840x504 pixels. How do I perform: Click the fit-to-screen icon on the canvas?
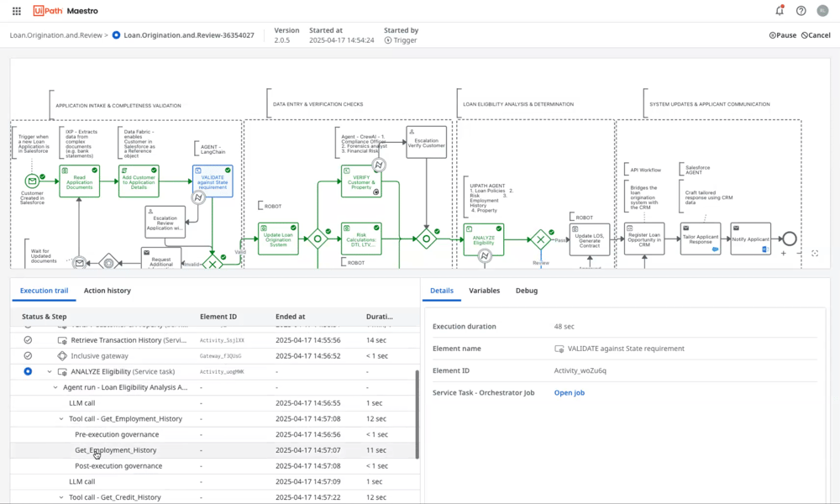815,254
